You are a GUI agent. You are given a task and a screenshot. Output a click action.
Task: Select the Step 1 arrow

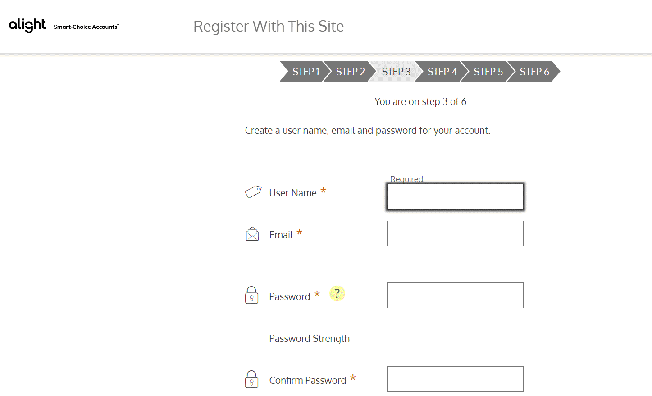[x=303, y=72]
